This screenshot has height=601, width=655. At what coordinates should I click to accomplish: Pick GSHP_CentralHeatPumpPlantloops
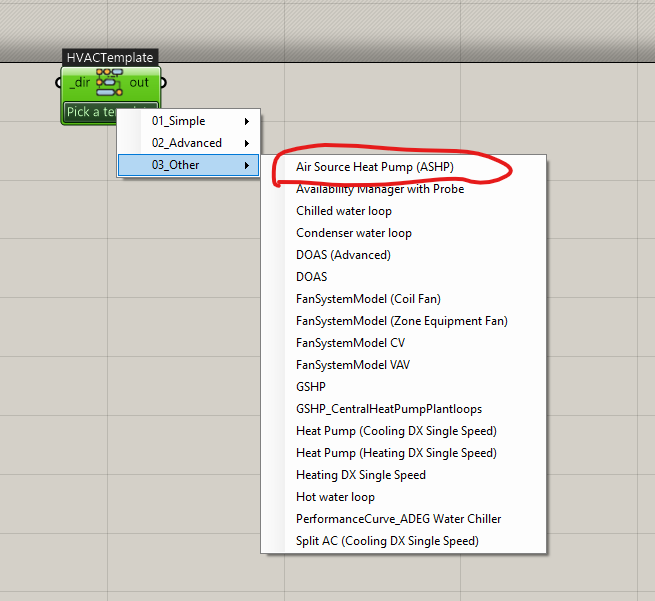(x=389, y=409)
